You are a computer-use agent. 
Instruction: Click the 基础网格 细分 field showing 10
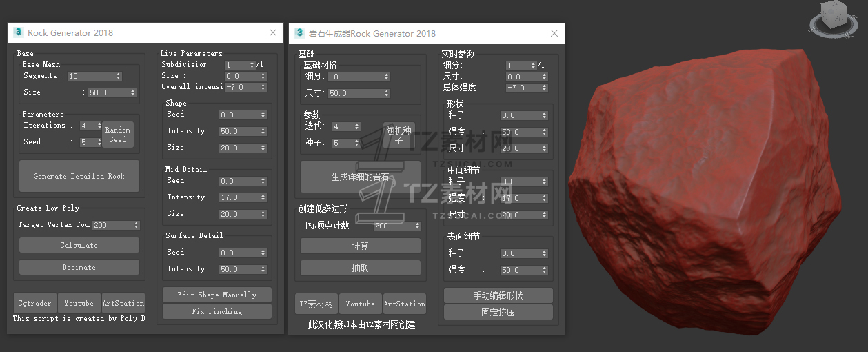click(356, 77)
